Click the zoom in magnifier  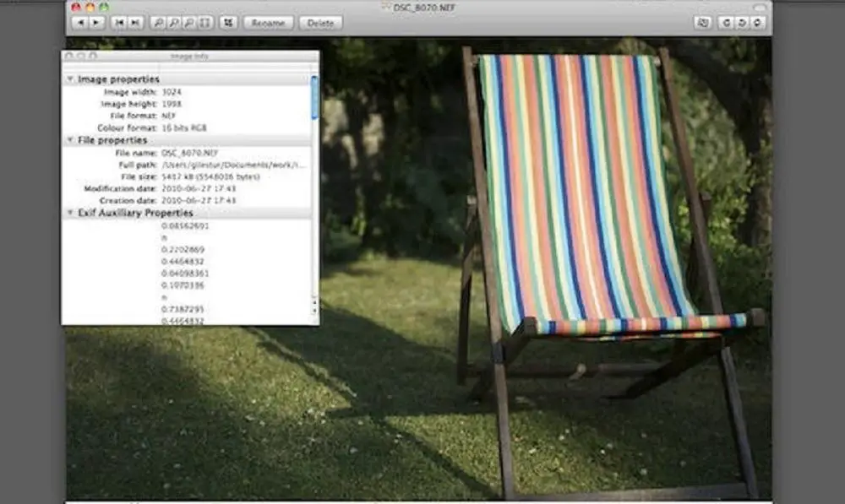158,23
